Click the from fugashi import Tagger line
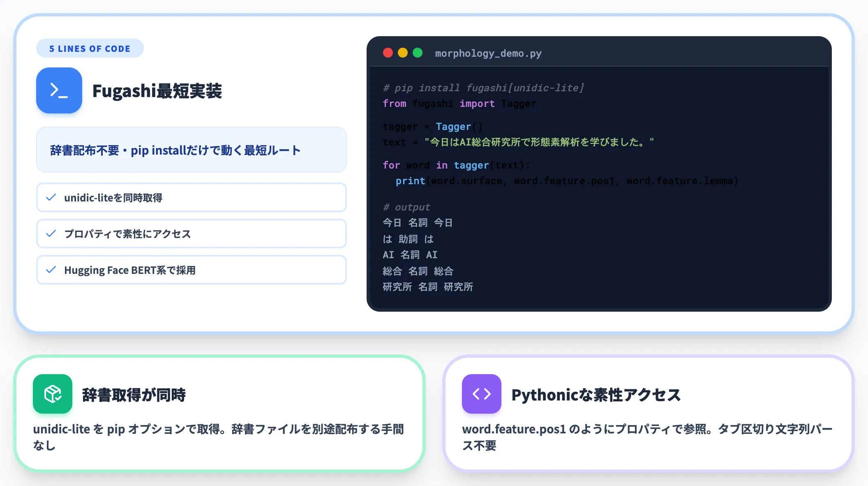This screenshot has width=868, height=486. click(459, 104)
